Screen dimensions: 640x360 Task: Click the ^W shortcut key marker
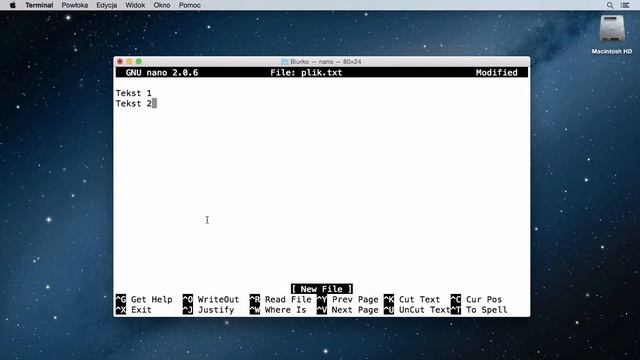[x=255, y=310]
